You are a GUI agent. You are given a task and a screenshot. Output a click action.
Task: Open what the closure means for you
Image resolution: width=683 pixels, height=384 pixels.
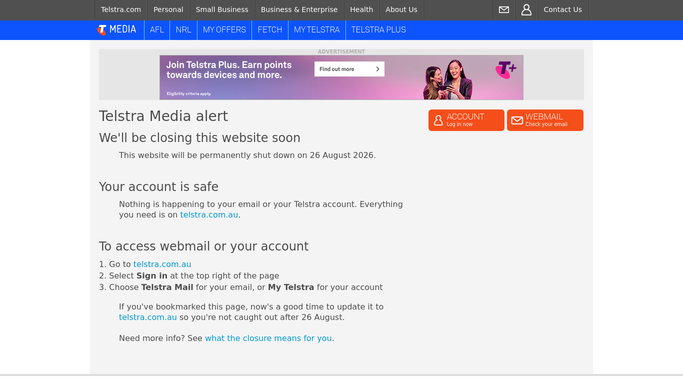coord(268,338)
